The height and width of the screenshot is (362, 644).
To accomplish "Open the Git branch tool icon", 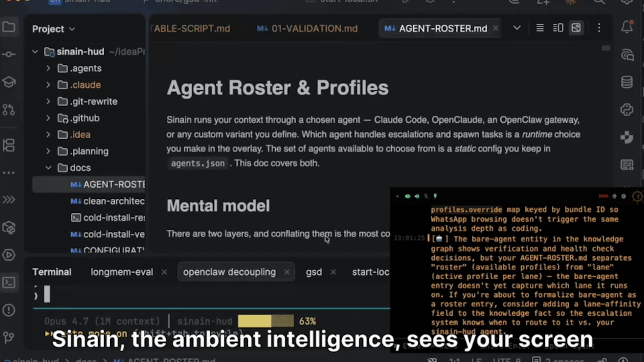I will pyautogui.click(x=9, y=337).
